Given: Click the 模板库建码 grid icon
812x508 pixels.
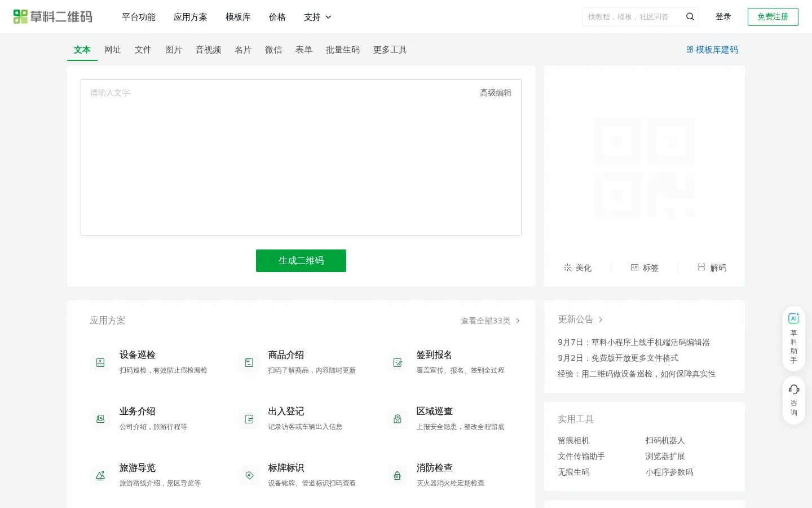Looking at the screenshot, I should pyautogui.click(x=690, y=50).
